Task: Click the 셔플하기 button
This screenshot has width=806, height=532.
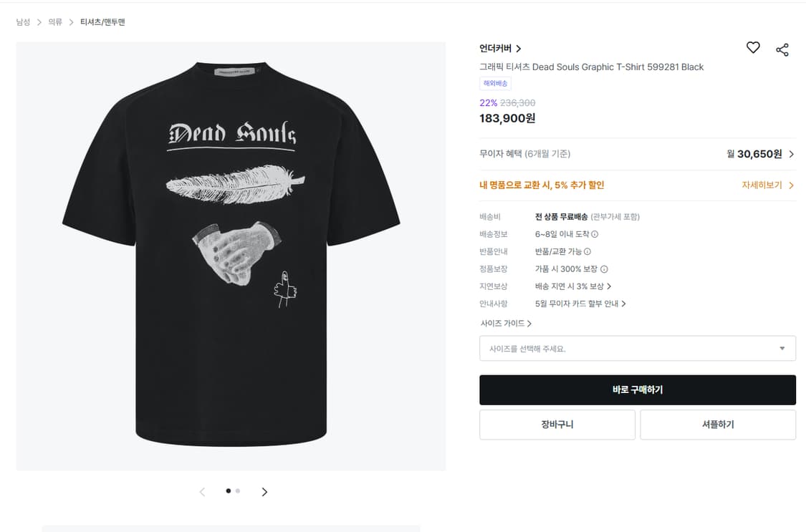Action: 717,425
